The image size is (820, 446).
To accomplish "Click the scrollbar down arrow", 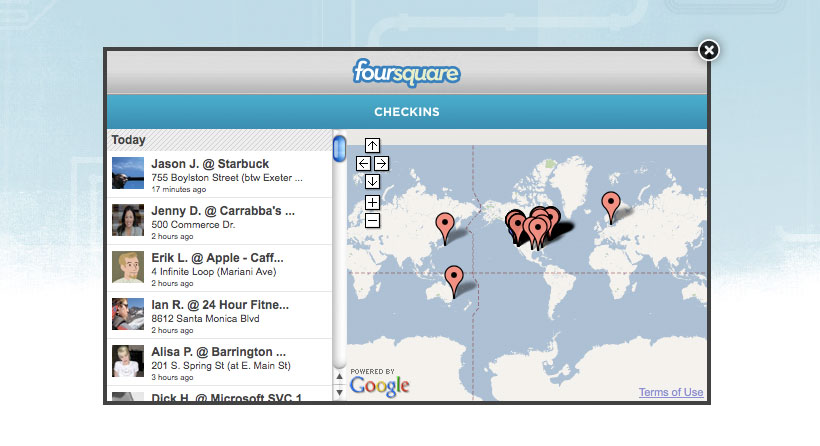I will (339, 392).
